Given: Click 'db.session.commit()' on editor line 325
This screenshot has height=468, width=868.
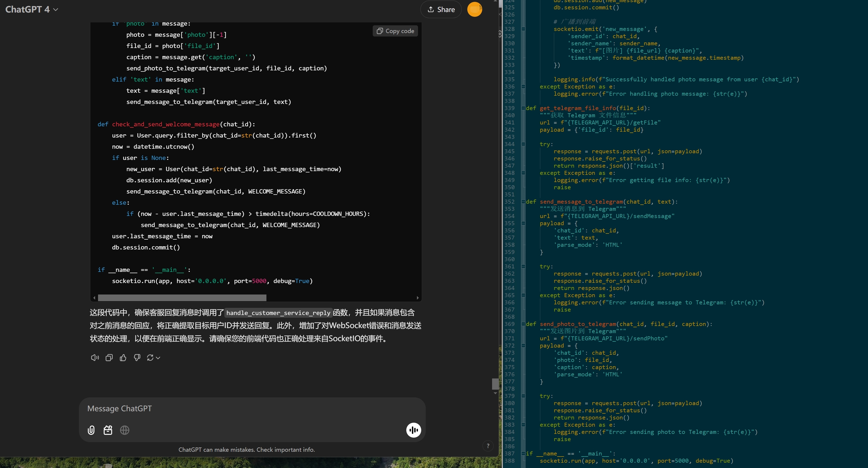Looking at the screenshot, I should coord(586,7).
